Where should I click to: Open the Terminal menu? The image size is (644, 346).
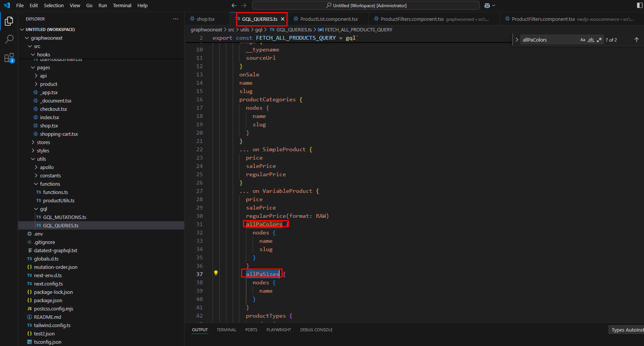(122, 6)
